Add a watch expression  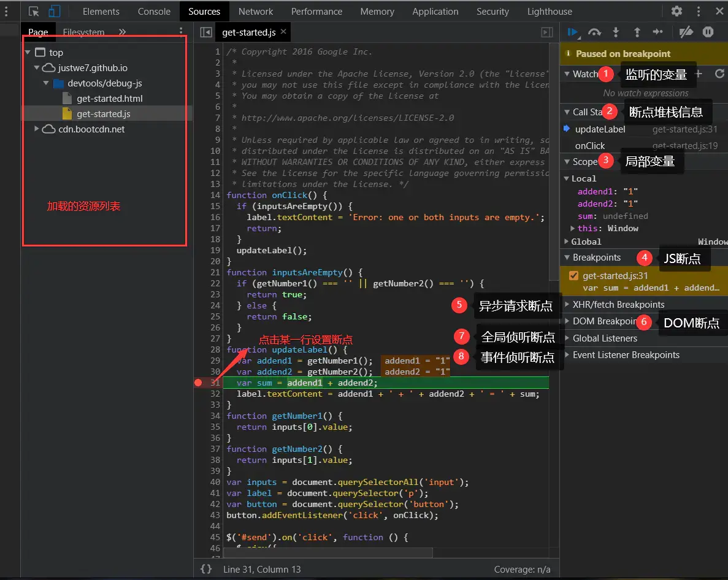click(x=699, y=74)
